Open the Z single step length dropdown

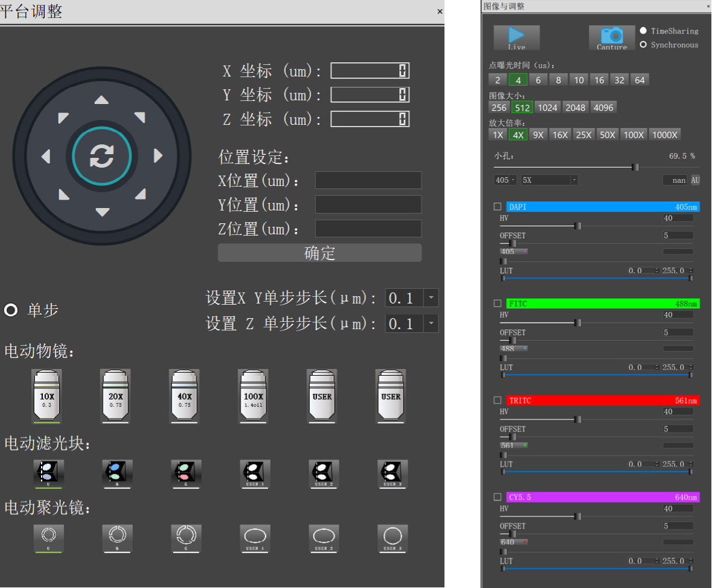(432, 323)
